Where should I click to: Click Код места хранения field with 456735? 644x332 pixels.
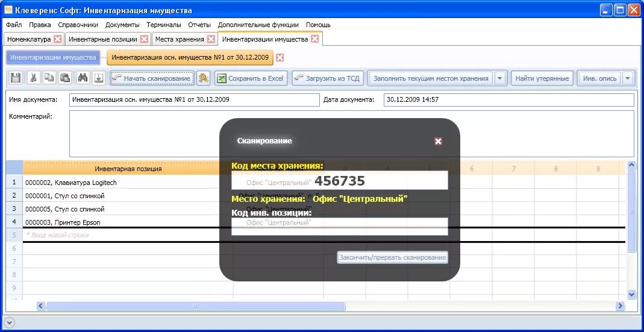[340, 181]
